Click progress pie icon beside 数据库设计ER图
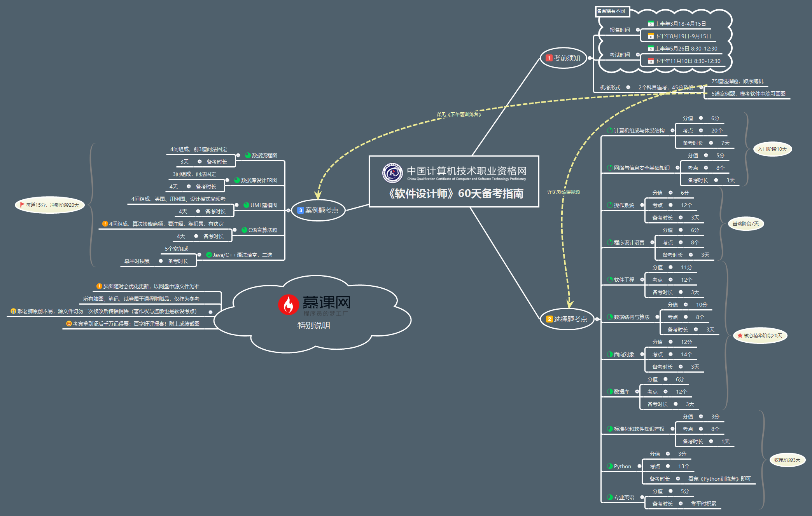 pyautogui.click(x=237, y=180)
